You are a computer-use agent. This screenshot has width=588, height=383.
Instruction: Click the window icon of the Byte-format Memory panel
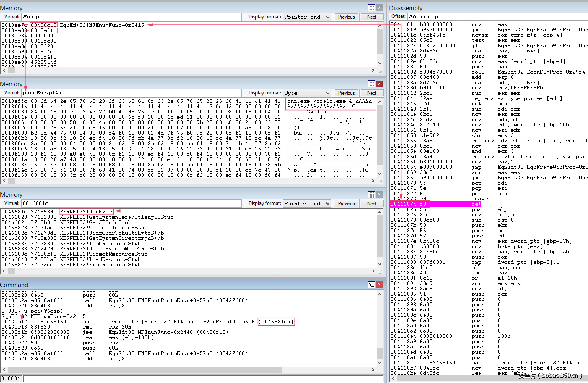[371, 84]
